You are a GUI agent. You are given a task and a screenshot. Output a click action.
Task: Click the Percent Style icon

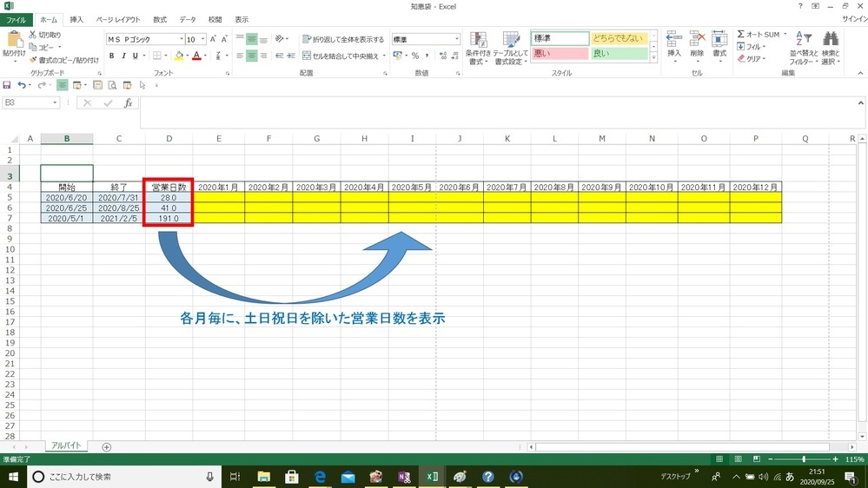[x=415, y=56]
